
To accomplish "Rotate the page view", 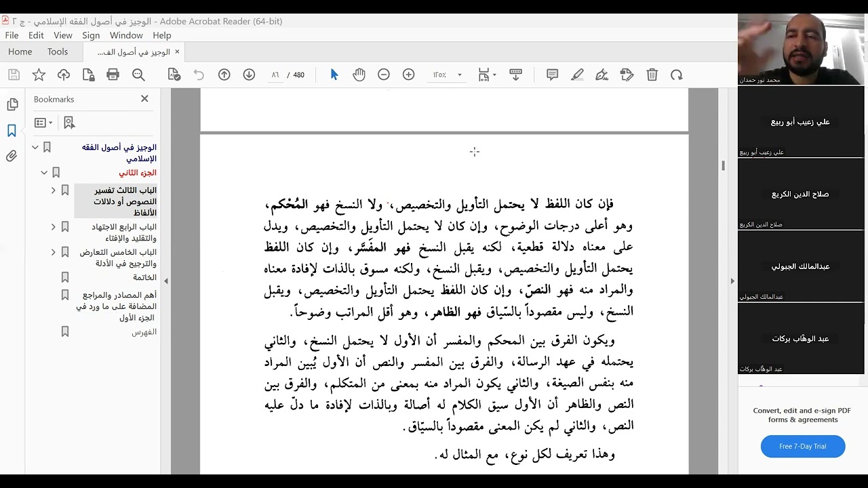I will 676,75.
